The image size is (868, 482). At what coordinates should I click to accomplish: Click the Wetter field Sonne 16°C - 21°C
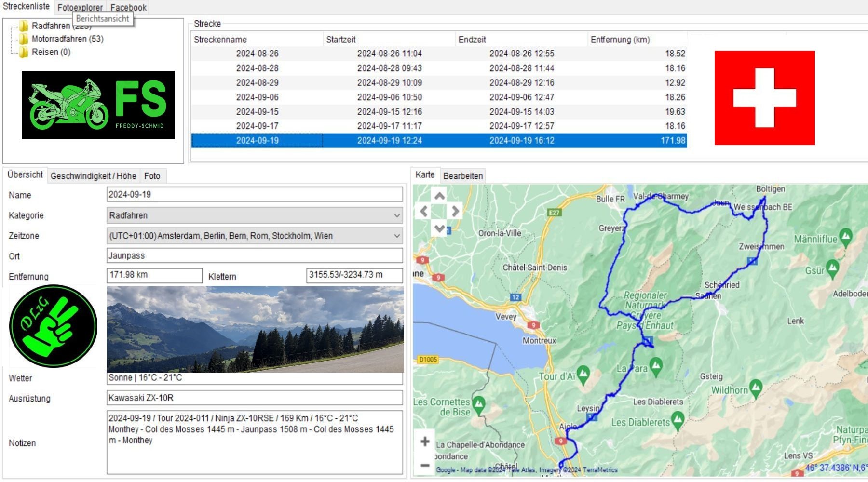click(x=255, y=378)
